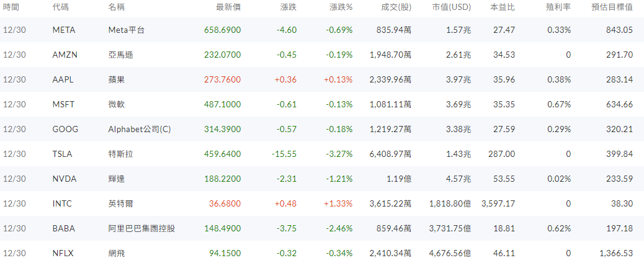Click TSLA latest price 459.6400
This screenshot has width=644, height=263.
[x=223, y=154]
